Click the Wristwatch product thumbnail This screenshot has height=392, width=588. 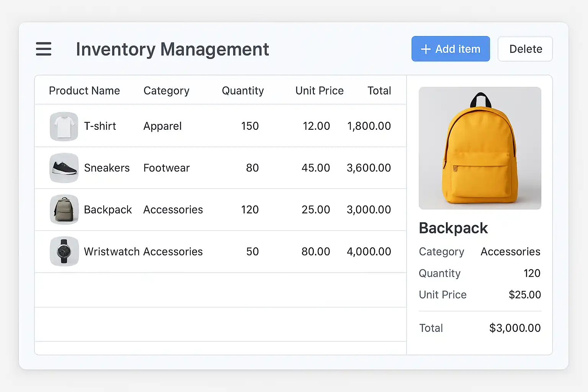click(x=64, y=252)
